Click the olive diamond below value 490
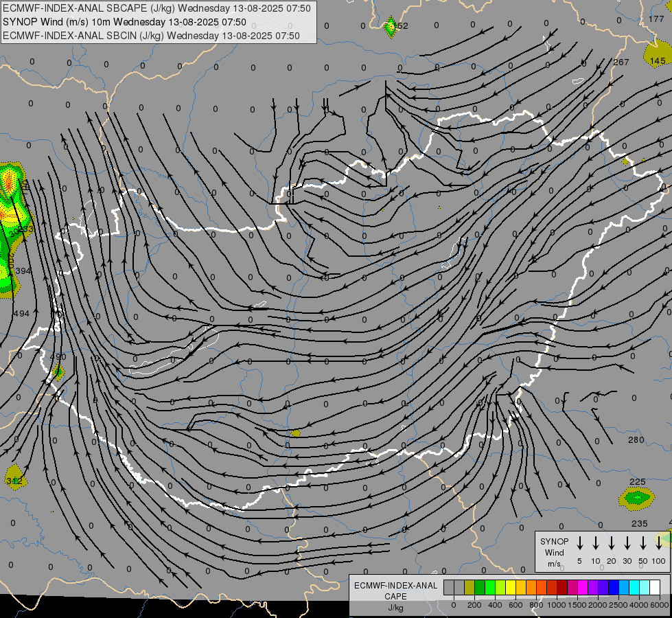 [x=58, y=371]
